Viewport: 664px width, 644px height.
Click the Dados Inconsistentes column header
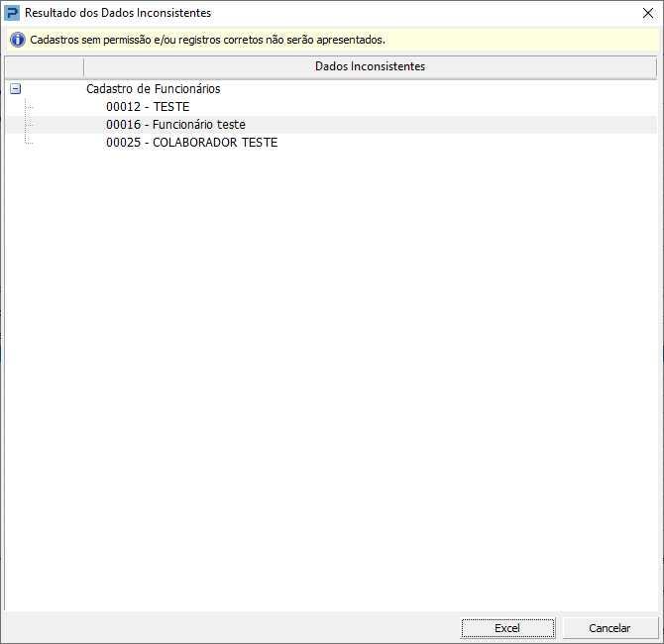click(370, 66)
